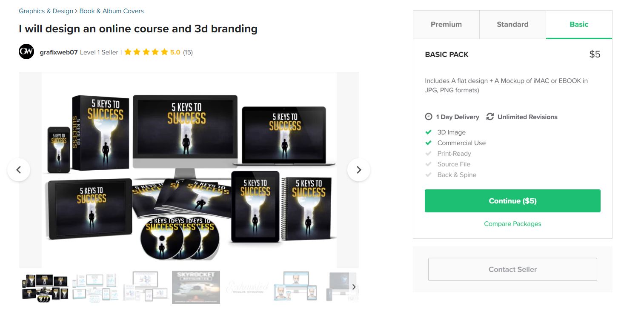Select the Basic package tab
Image resolution: width=644 pixels, height=326 pixels.
(579, 25)
